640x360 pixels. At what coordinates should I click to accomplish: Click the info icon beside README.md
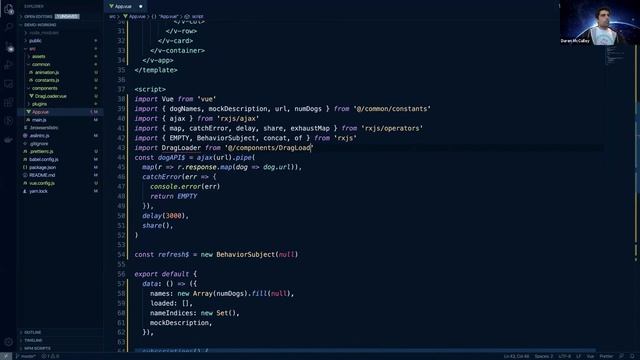pyautogui.click(x=25, y=175)
